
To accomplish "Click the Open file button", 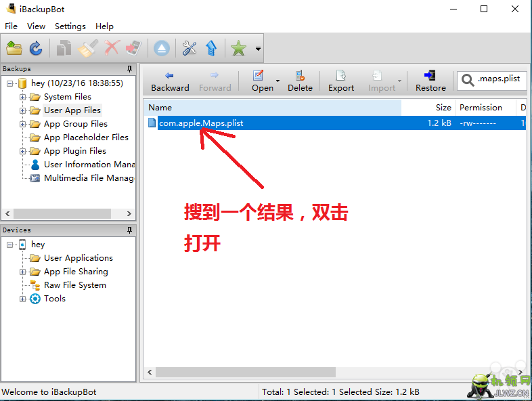I will point(262,82).
